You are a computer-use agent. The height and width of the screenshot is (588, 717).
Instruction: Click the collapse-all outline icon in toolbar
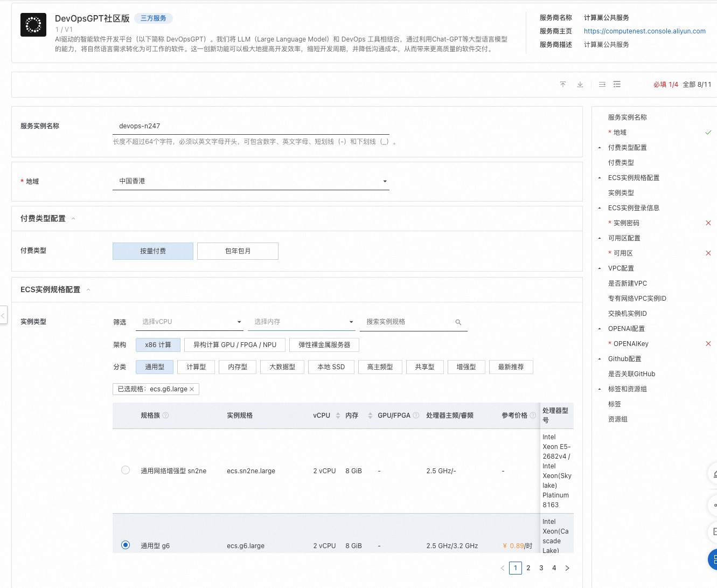tap(602, 84)
